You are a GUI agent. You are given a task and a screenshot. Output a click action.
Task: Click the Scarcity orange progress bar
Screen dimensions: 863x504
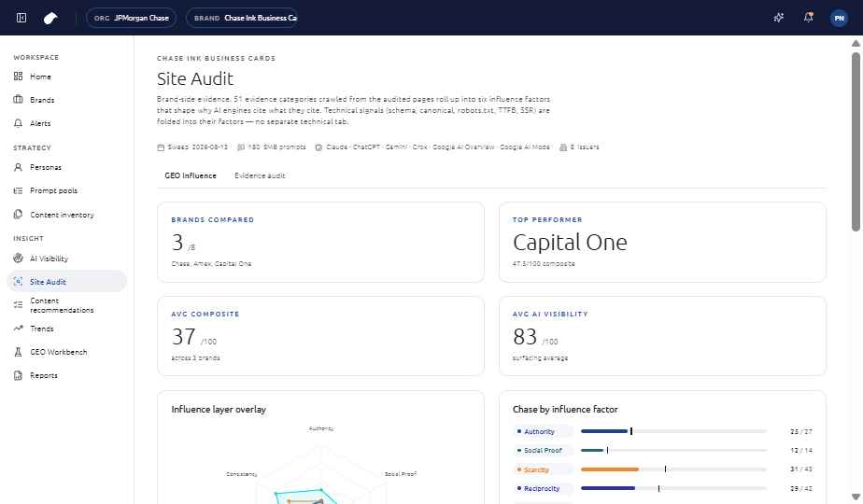click(673, 469)
